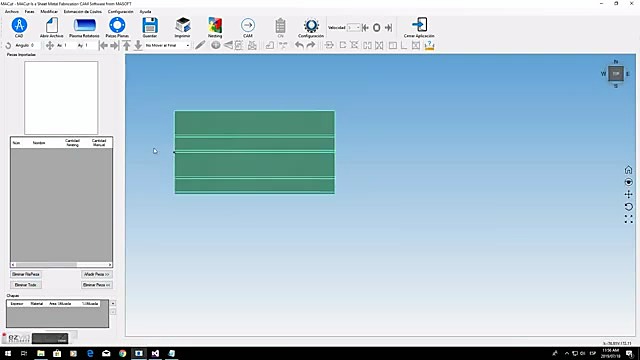Open the Estimación de Costos menu
This screenshot has height=360, width=640.
point(82,11)
